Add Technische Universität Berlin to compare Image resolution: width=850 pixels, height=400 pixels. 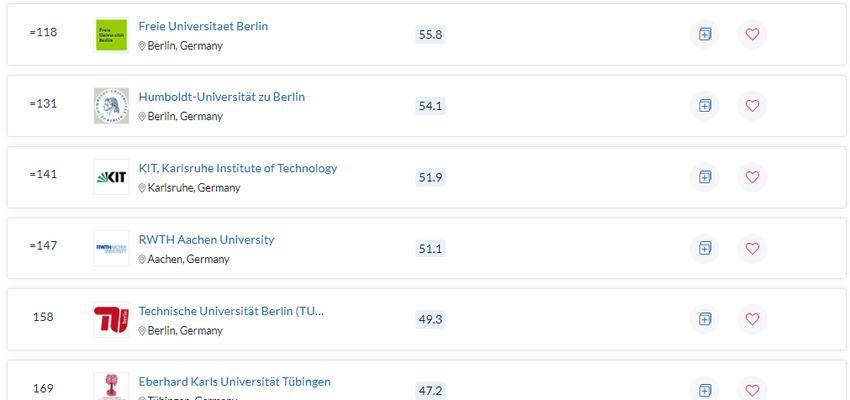coord(704,319)
